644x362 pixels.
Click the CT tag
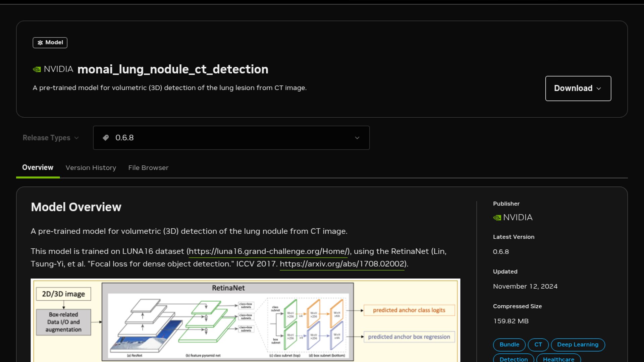(538, 345)
